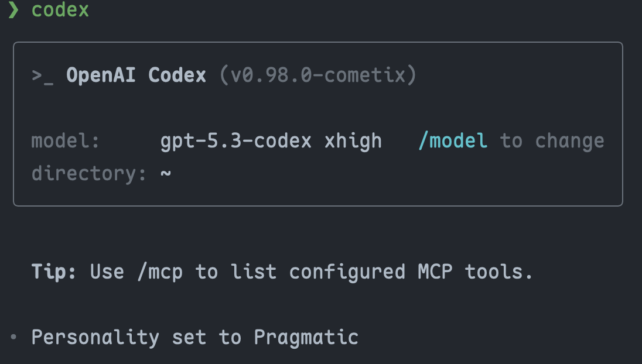Click the "to change" hint text
This screenshot has width=642, height=364.
point(552,142)
